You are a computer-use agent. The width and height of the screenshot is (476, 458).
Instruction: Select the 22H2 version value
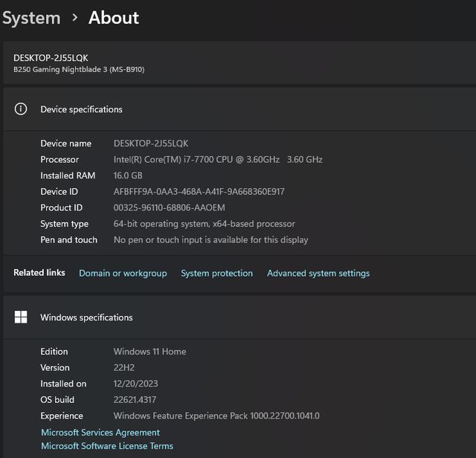(124, 367)
